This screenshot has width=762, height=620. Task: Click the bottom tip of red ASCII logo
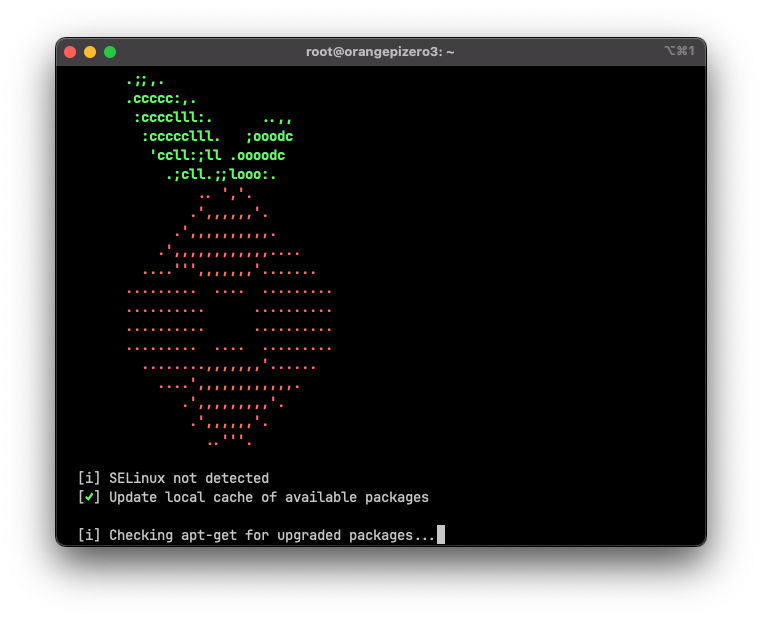pyautogui.click(x=229, y=441)
